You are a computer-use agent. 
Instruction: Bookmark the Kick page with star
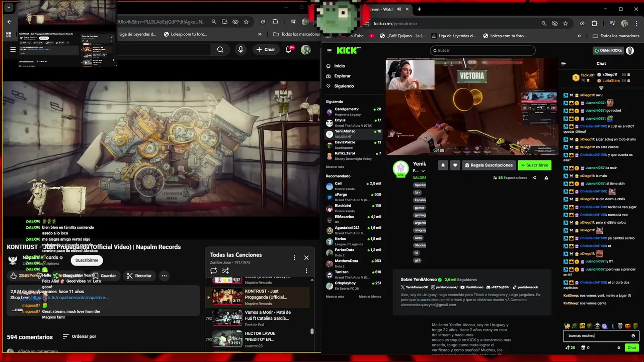(x=566, y=23)
